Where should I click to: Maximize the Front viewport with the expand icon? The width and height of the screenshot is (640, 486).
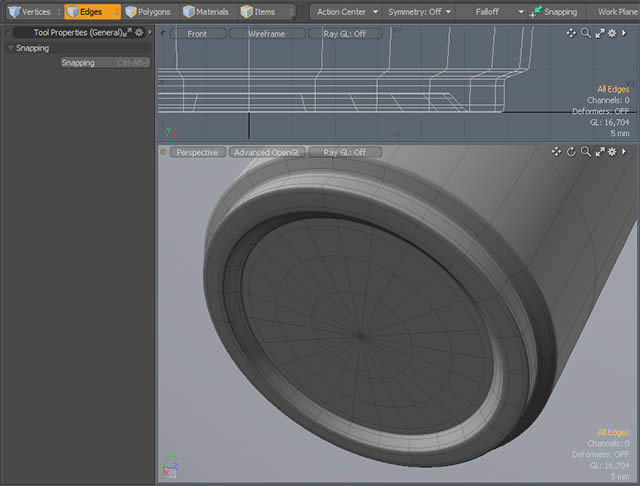tap(600, 33)
